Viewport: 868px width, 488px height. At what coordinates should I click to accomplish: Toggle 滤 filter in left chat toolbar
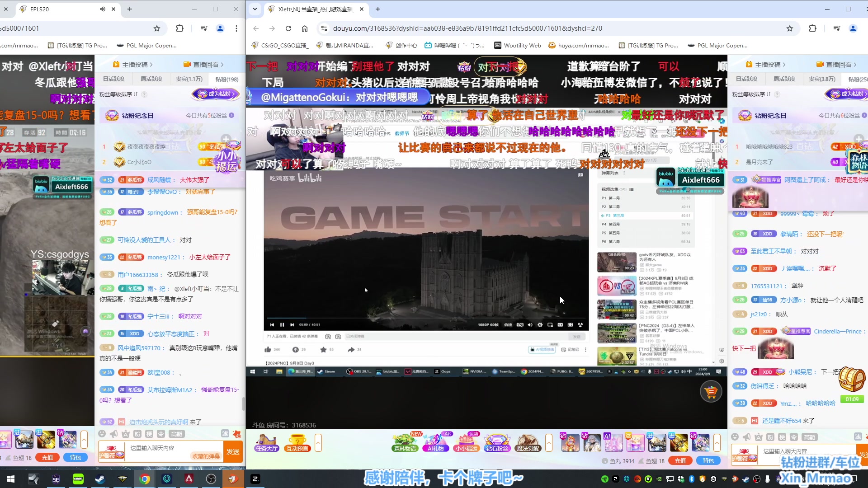pyautogui.click(x=225, y=434)
